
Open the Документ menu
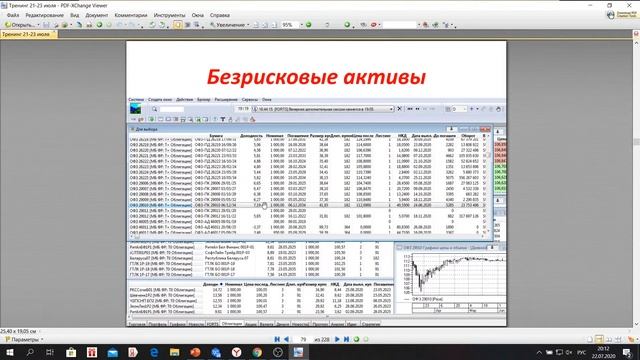(x=97, y=15)
